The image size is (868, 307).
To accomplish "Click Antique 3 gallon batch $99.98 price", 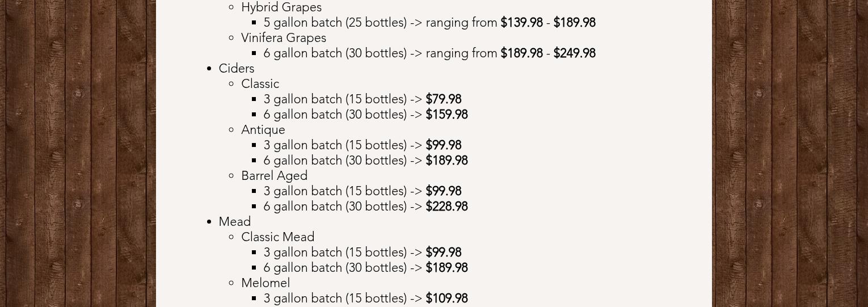I will (x=443, y=145).
